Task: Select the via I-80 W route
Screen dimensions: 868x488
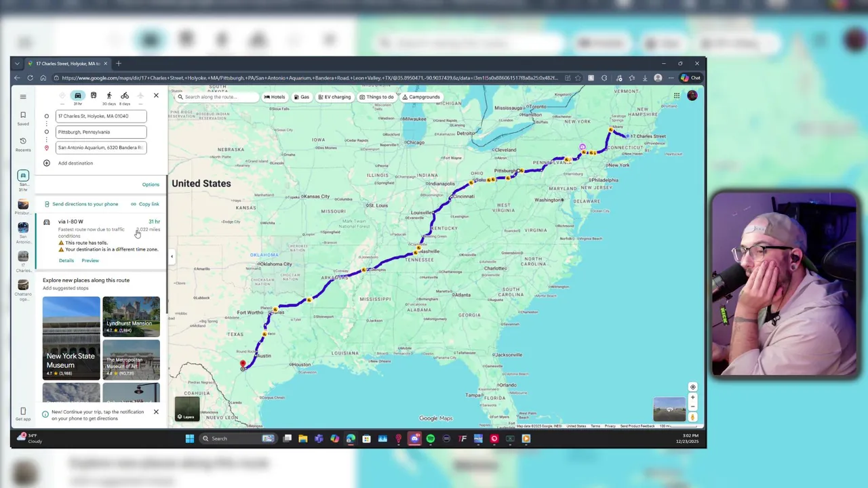Action: coord(102,241)
